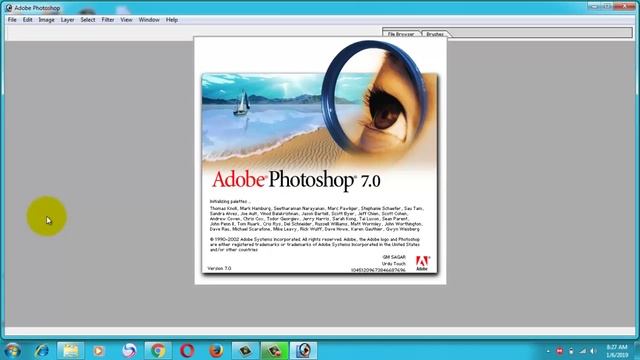Open the network signal tray icon
The image size is (640, 360).
[583, 351]
